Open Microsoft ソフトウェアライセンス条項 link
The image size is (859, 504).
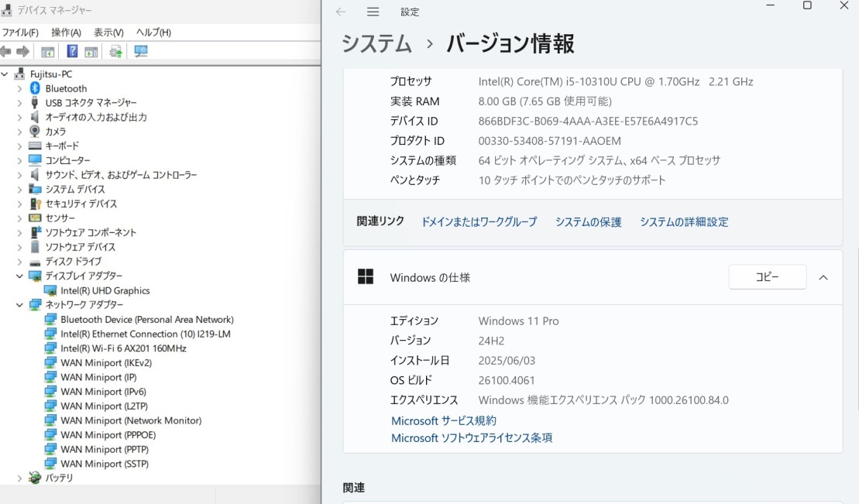472,438
